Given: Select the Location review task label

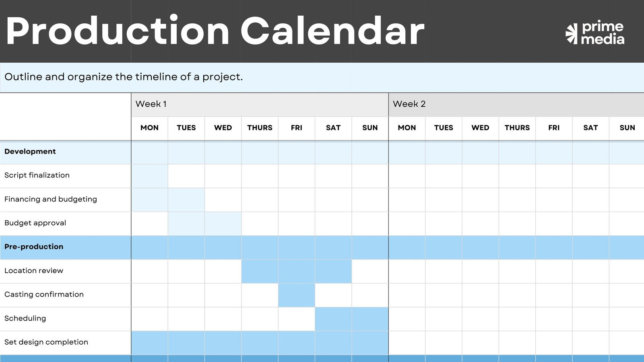Looking at the screenshot, I should [34, 271].
